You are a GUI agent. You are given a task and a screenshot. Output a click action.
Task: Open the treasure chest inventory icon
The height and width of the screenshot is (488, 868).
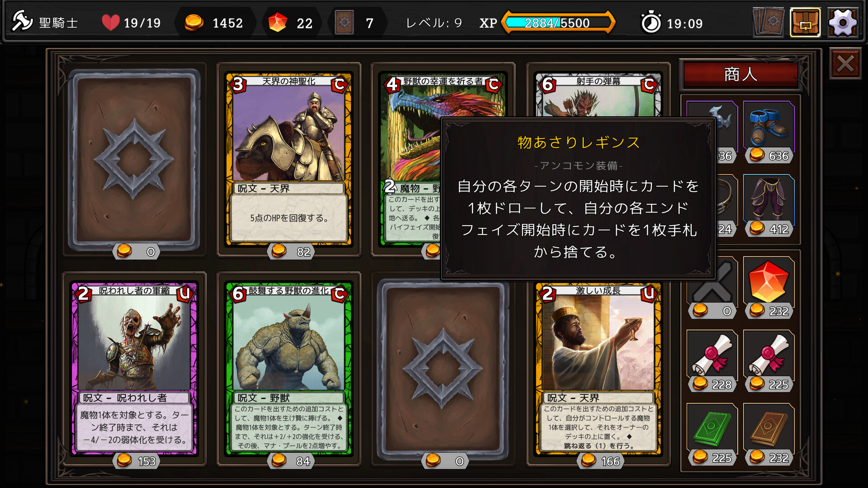point(805,23)
